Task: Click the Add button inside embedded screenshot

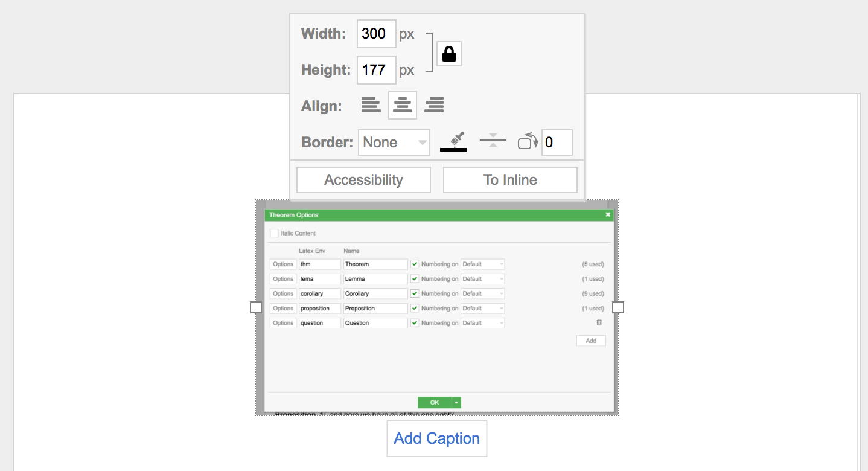Action: [x=591, y=341]
